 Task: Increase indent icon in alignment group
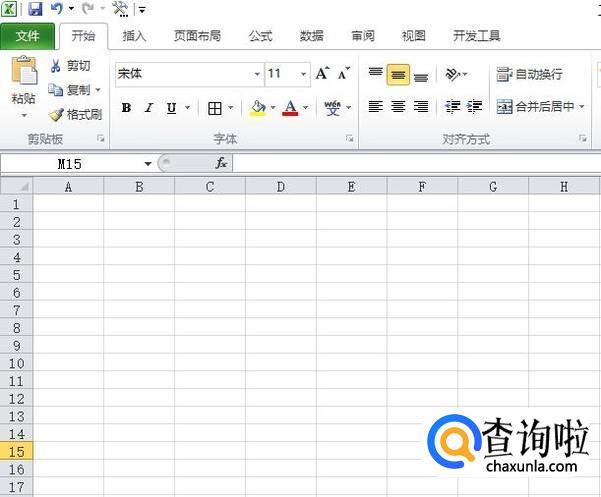pos(475,107)
